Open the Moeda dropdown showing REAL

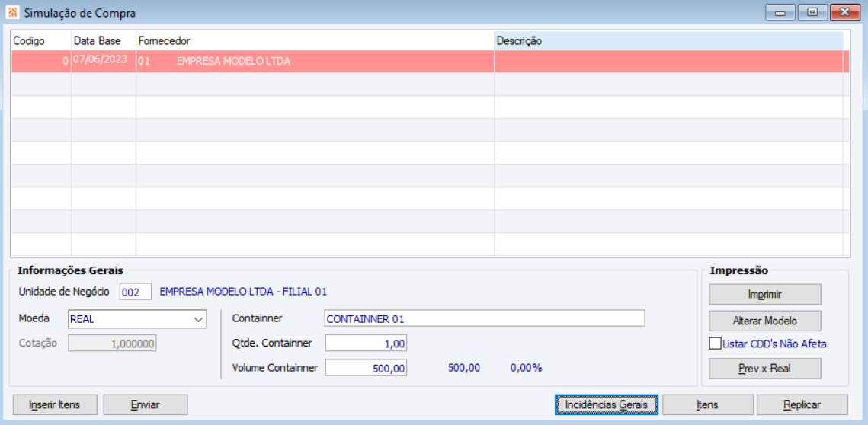coord(137,319)
